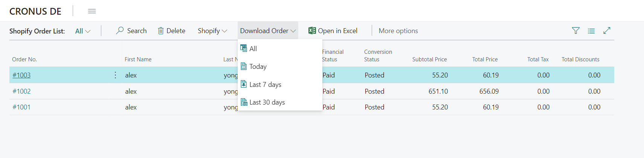Open row options for order #1003

(x=115, y=75)
